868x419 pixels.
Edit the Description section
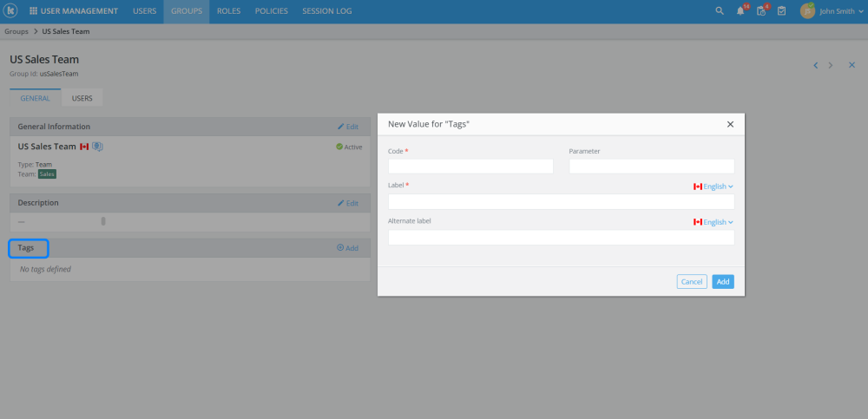pyautogui.click(x=348, y=203)
